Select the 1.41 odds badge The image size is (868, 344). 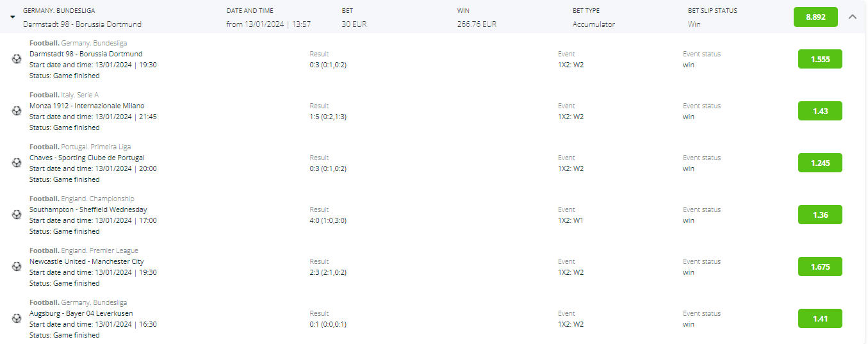[820, 318]
